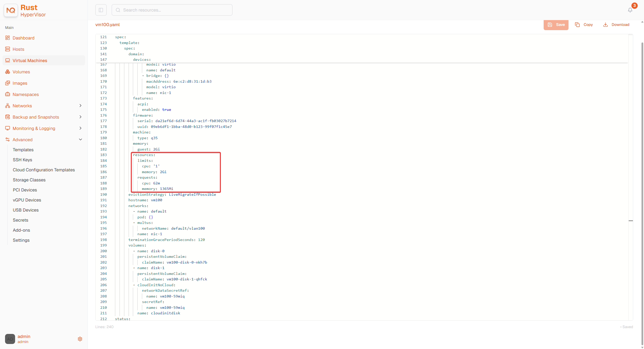Click the sticky 'template:' header line
This screenshot has height=349, width=644.
(x=129, y=43)
